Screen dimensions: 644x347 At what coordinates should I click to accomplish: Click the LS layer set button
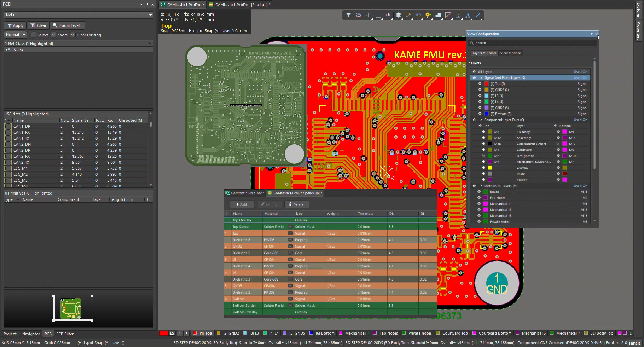click(172, 333)
